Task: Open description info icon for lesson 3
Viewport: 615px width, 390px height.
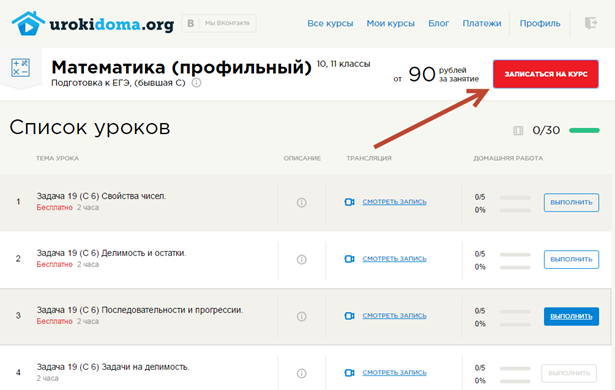Action: [301, 316]
